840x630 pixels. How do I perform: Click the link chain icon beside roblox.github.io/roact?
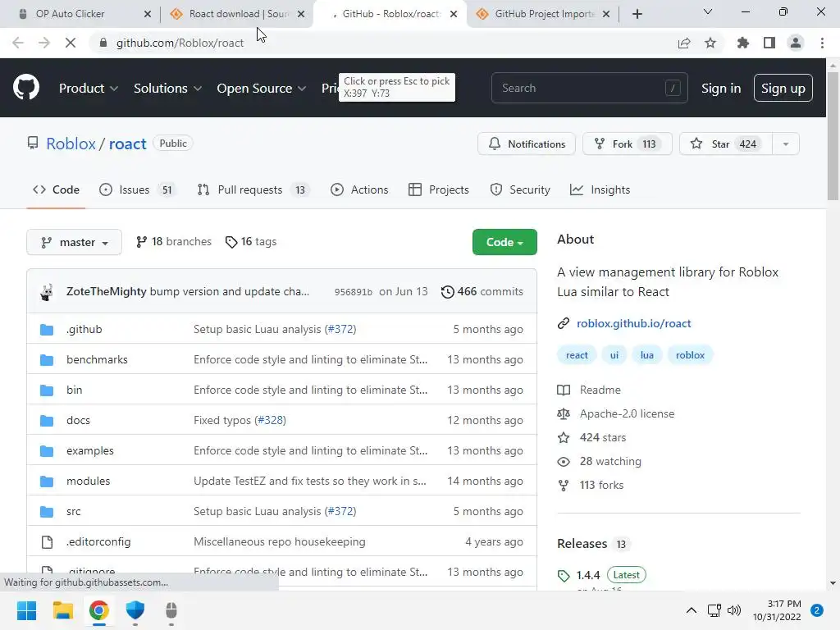pos(563,323)
